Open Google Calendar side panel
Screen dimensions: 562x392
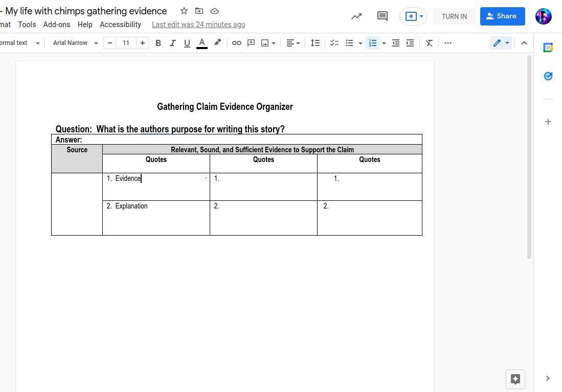[x=548, y=48]
